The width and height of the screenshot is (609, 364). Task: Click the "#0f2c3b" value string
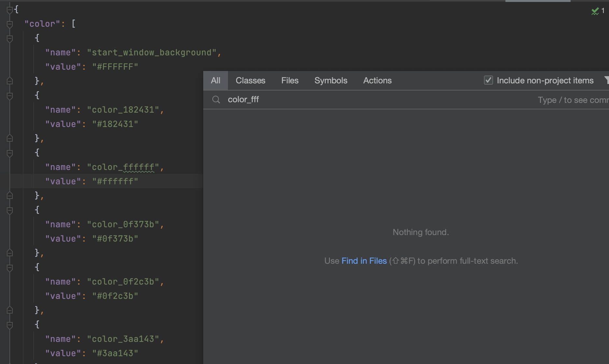pyautogui.click(x=115, y=296)
